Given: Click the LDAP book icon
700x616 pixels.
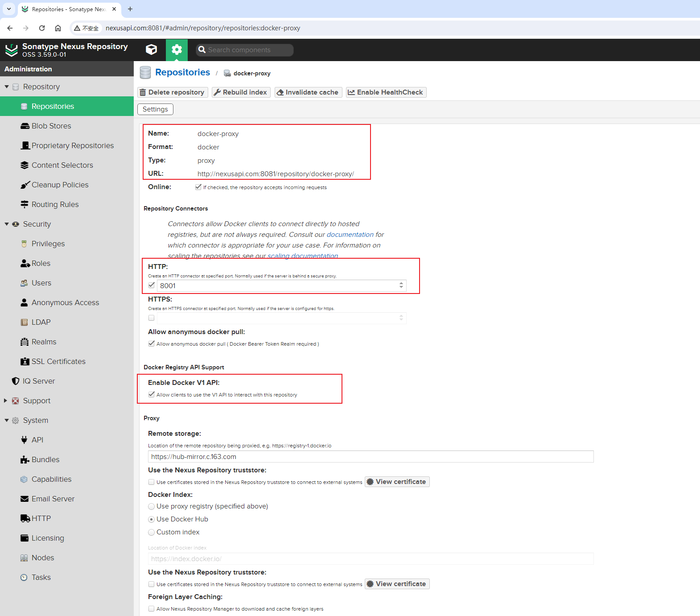Looking at the screenshot, I should pyautogui.click(x=24, y=322).
